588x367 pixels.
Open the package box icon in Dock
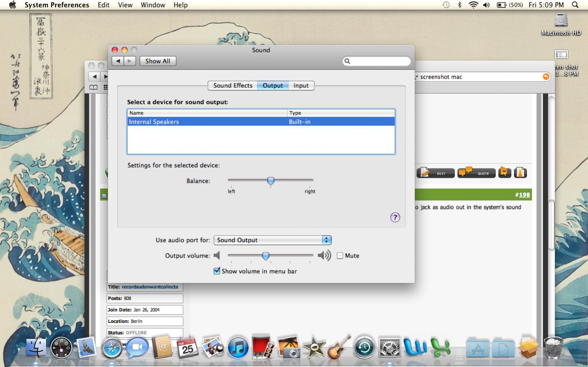click(528, 348)
